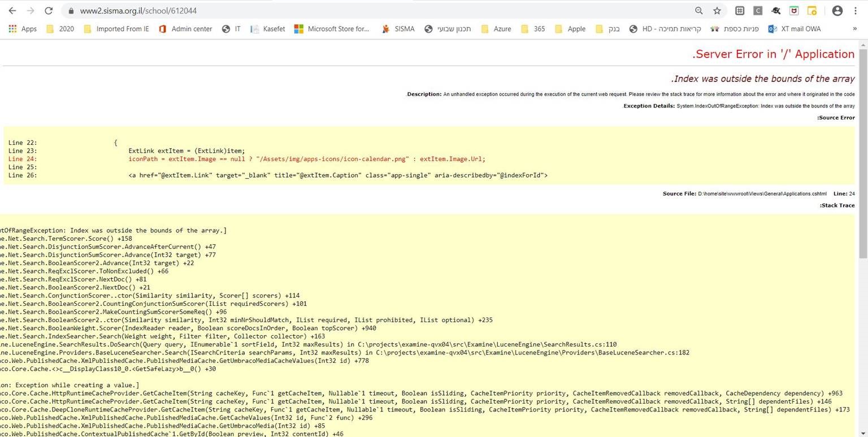Viewport: 868px width, 437px height.
Task: Bookmark this page with the star icon
Action: [717, 11]
